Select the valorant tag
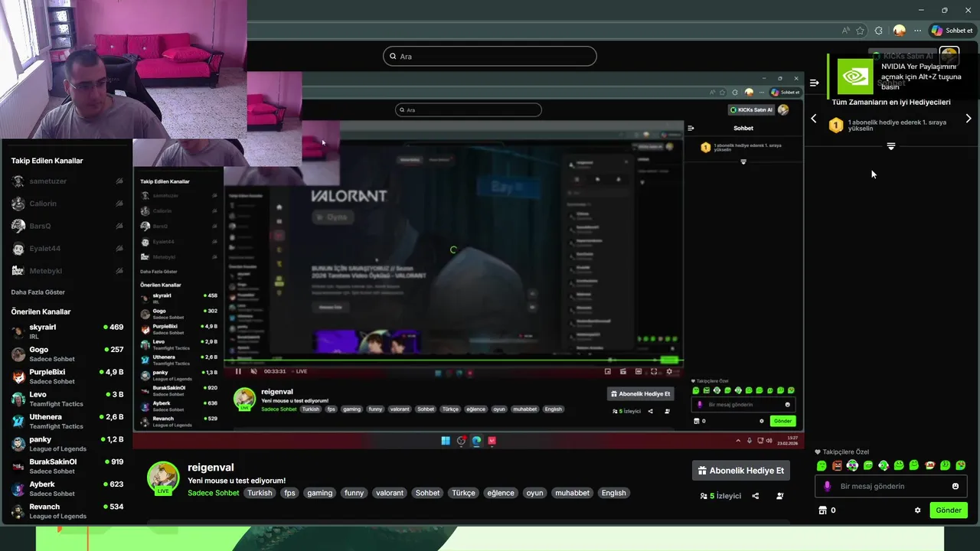Image resolution: width=980 pixels, height=551 pixels. coord(390,493)
